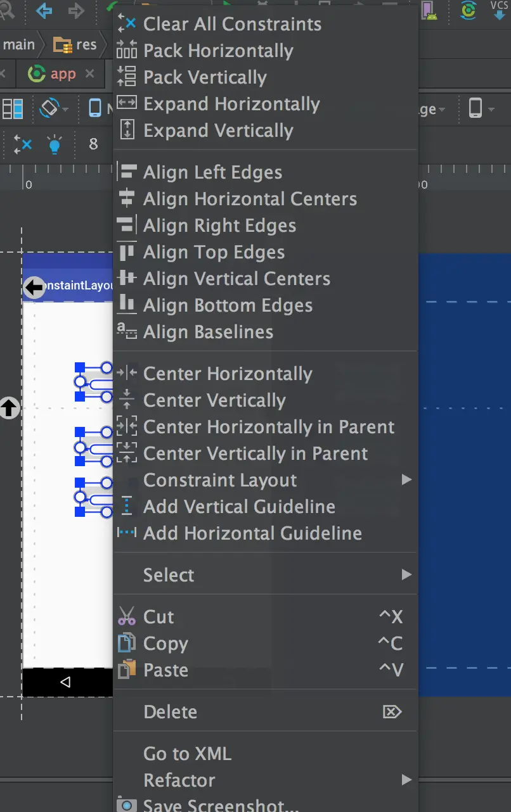The image size is (511, 812).
Task: Click the black up arrow handle at left edge
Action: tap(9, 408)
